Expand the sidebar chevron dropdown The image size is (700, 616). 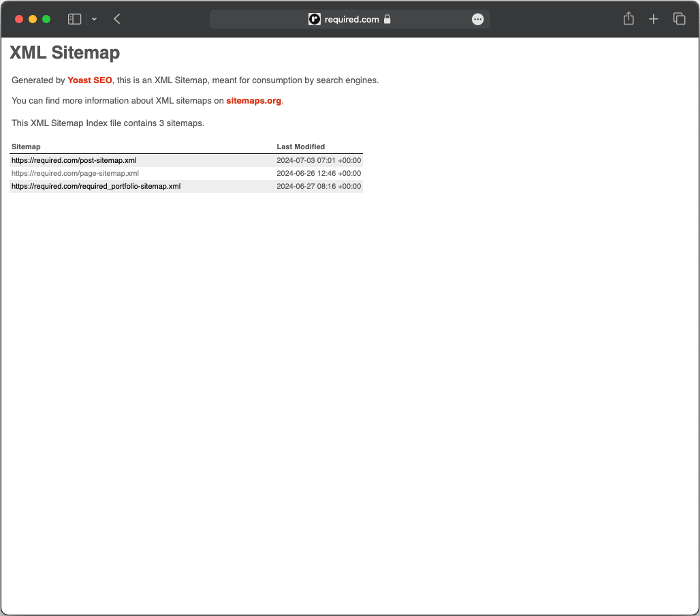click(94, 19)
